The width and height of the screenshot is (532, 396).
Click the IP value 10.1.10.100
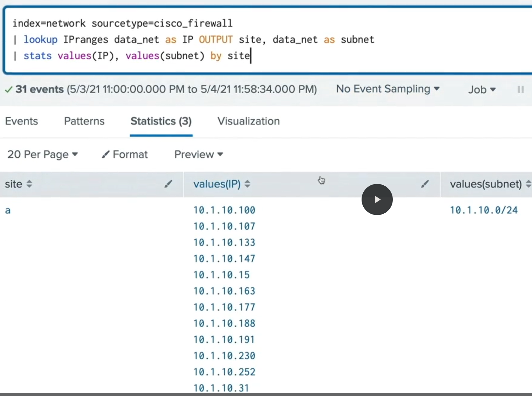(x=224, y=210)
